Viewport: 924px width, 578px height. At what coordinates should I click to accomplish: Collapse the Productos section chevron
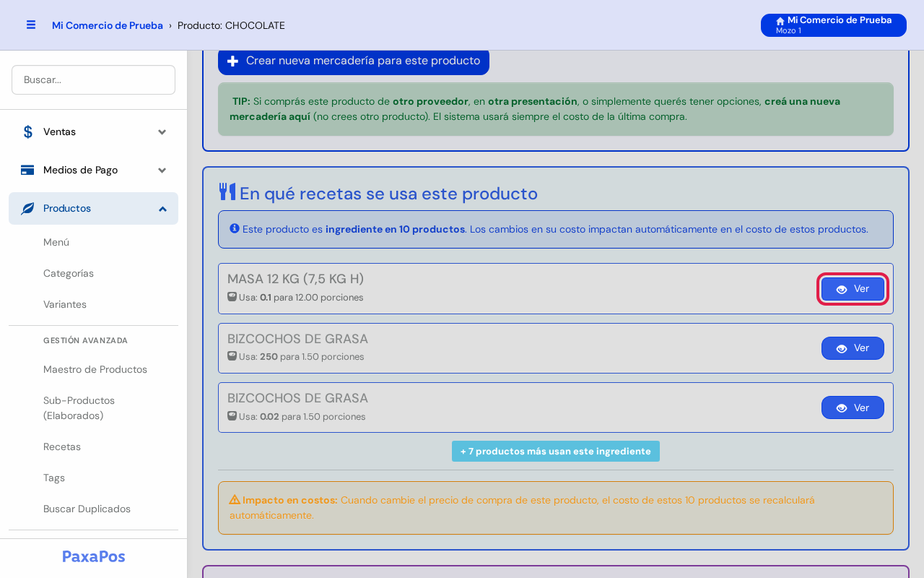pos(162,208)
